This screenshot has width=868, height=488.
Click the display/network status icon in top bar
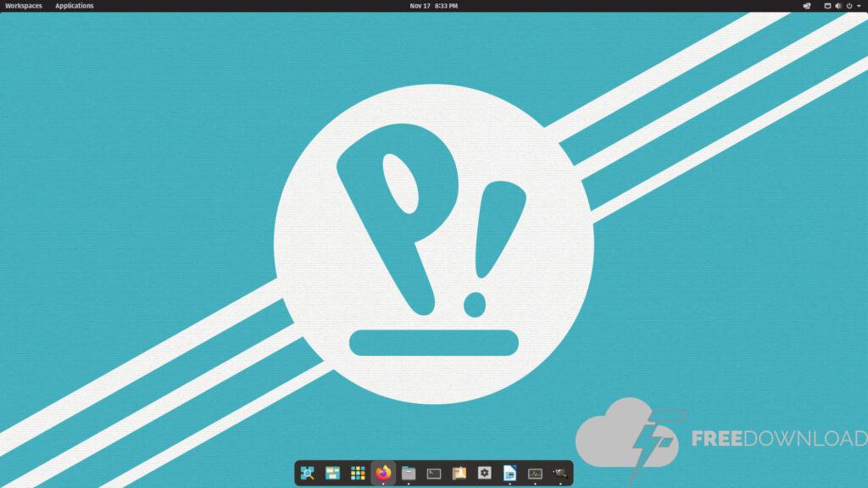(828, 6)
